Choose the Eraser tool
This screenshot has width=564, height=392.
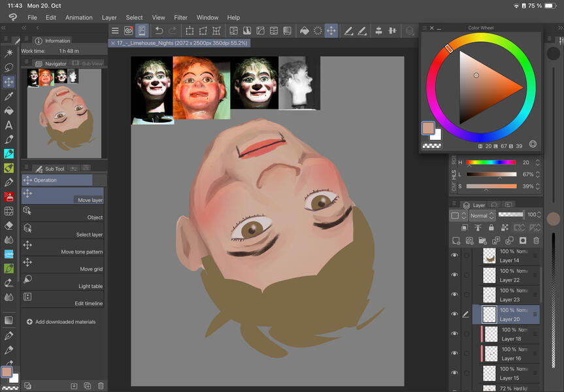9,225
